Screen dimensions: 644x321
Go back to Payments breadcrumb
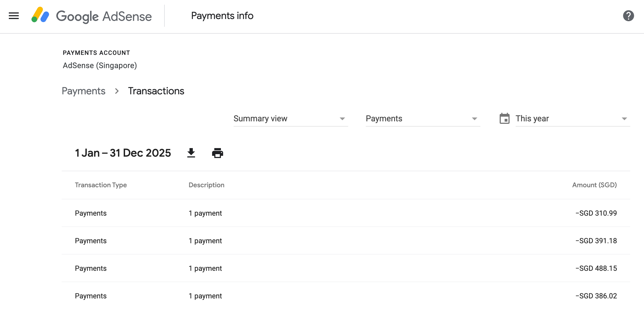click(x=83, y=91)
